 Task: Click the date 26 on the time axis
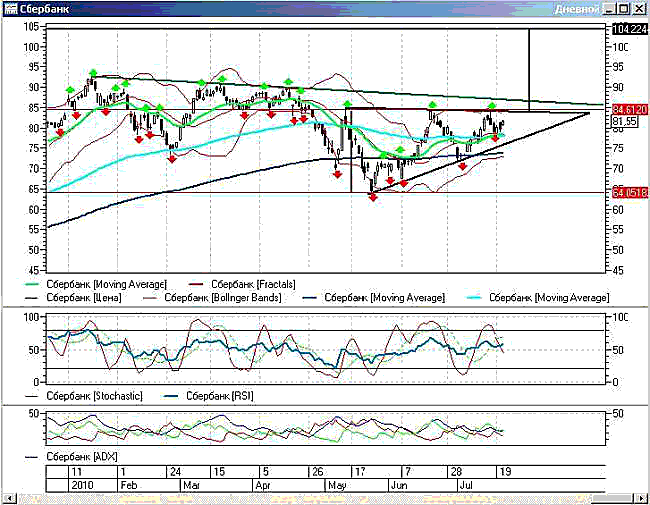click(x=318, y=472)
